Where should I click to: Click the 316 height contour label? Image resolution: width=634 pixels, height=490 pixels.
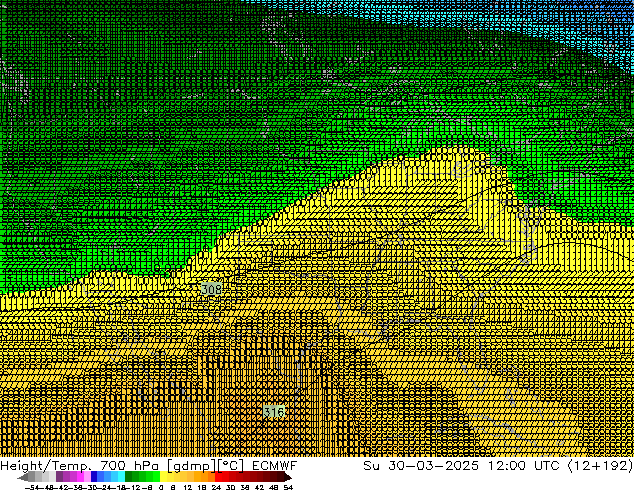click(x=274, y=412)
